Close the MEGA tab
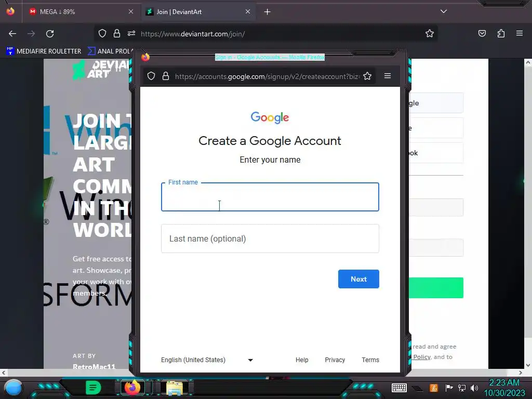This screenshot has width=532, height=399. (131, 11)
